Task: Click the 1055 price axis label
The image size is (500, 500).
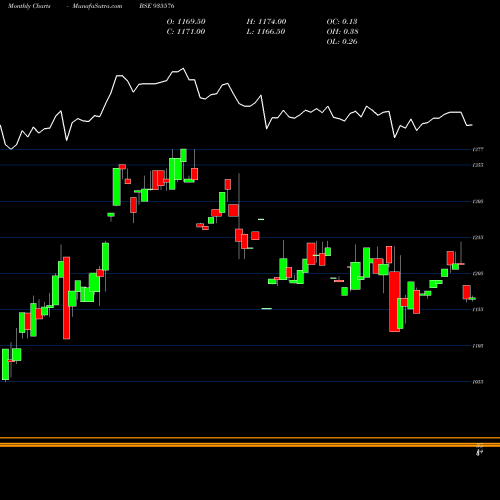Action: (x=478, y=382)
